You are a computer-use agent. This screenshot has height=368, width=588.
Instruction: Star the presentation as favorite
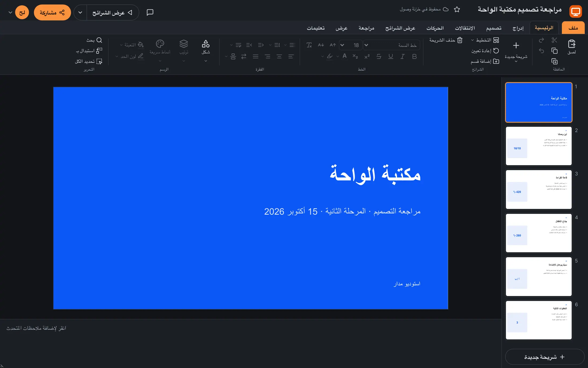coord(457,9)
